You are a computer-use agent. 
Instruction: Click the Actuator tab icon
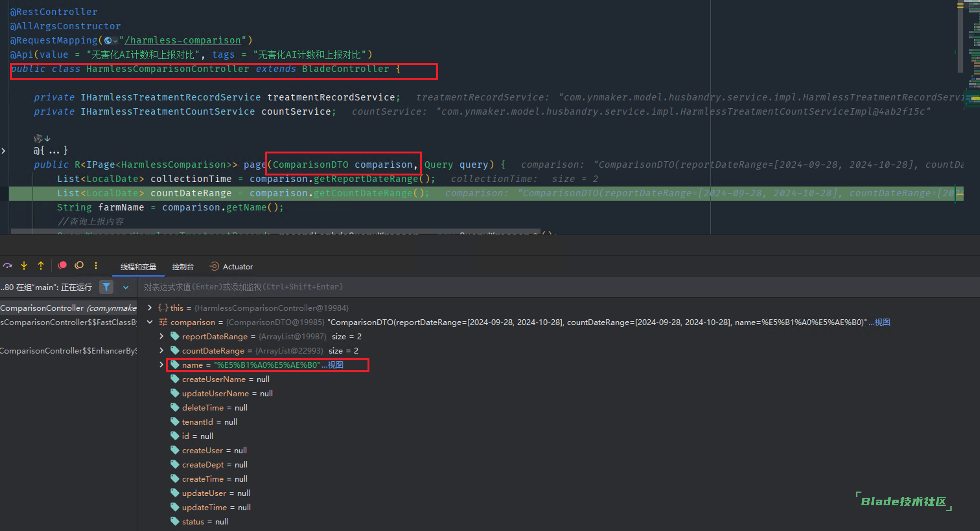point(214,266)
